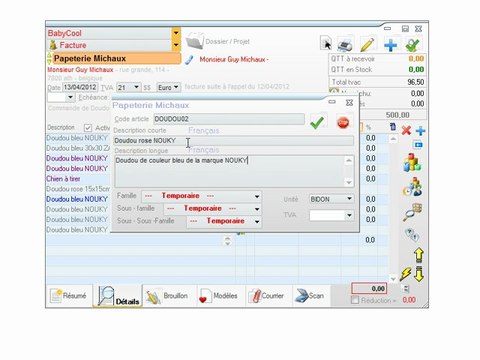Select the Doudou bleu 30x30 line
480x360 pixels.
coord(78,148)
